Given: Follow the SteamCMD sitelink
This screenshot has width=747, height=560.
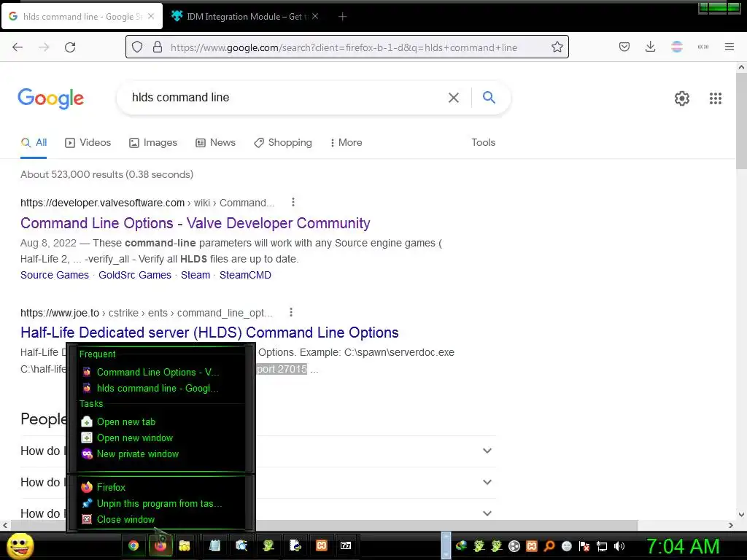Looking at the screenshot, I should click(x=245, y=275).
